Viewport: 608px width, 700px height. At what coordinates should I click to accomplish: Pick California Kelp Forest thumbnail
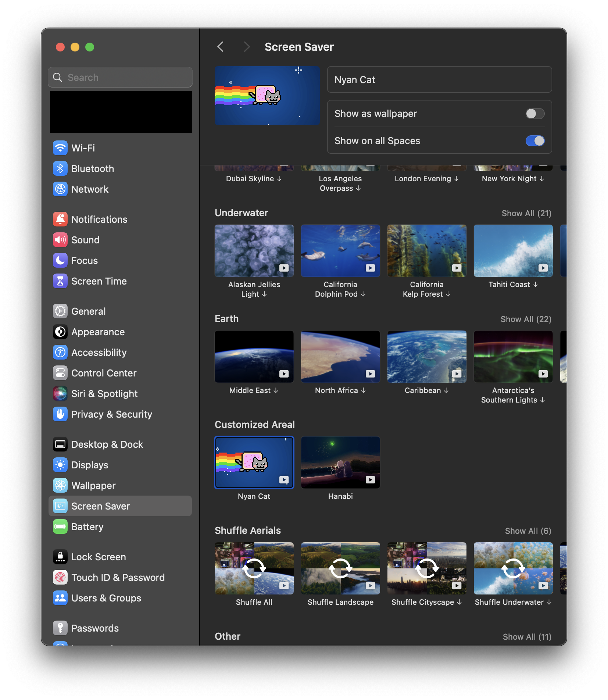pyautogui.click(x=427, y=251)
